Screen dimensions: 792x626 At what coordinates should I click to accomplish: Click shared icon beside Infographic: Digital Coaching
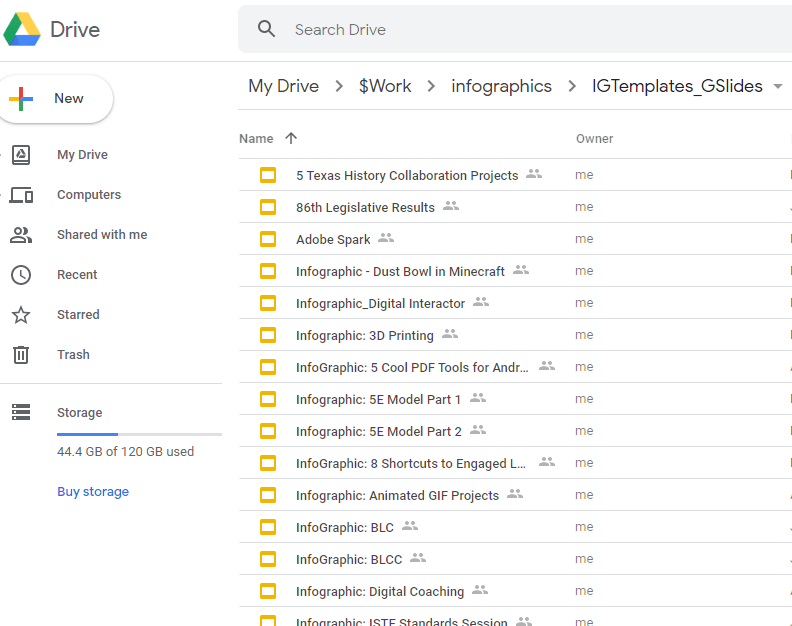[480, 590]
